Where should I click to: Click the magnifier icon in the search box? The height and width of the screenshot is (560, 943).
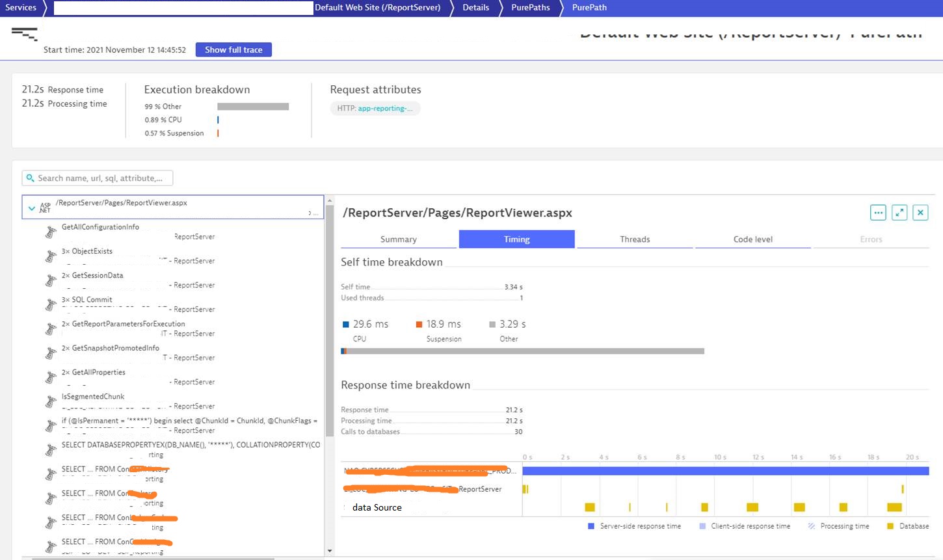31,178
